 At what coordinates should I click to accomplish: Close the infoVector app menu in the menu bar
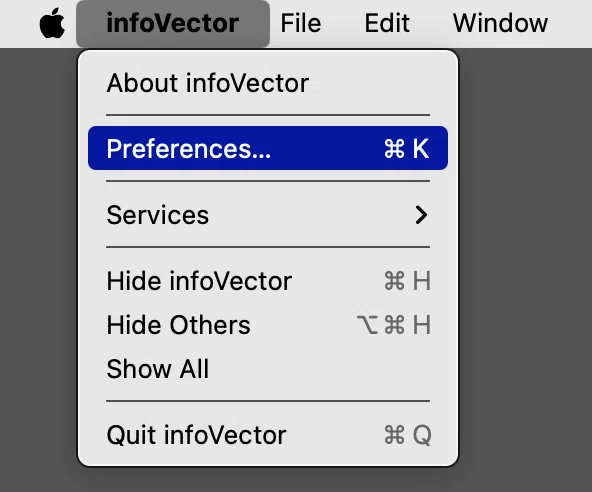(x=173, y=23)
